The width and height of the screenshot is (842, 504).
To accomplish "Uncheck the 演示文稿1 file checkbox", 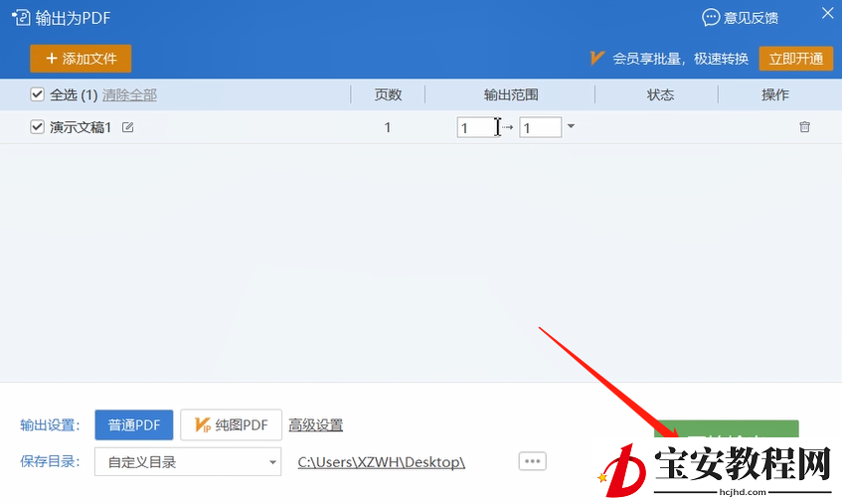I will tap(37, 127).
